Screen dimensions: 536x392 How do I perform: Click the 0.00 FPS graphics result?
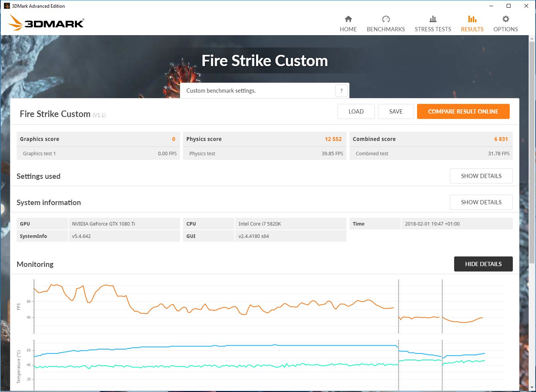click(167, 154)
